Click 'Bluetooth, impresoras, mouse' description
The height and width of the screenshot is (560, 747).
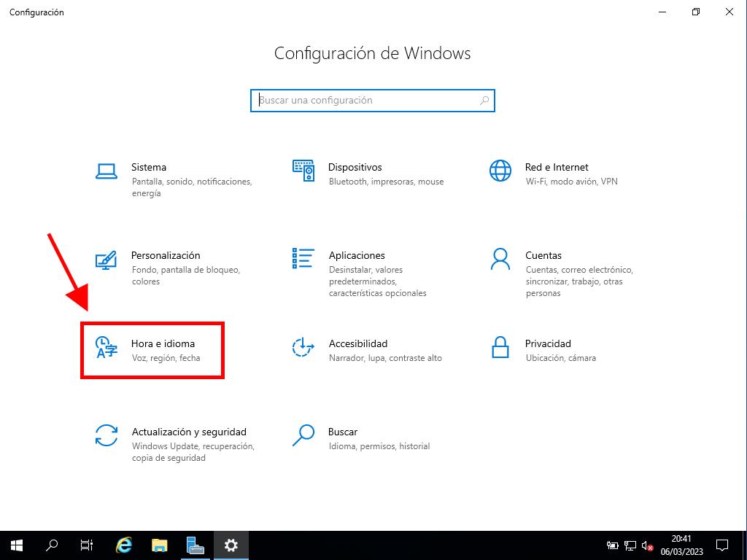(x=387, y=182)
